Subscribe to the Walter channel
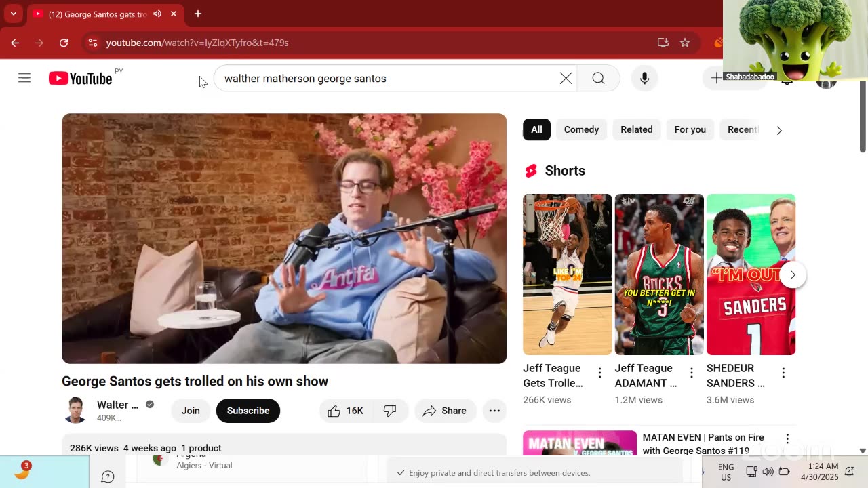 coord(248,411)
